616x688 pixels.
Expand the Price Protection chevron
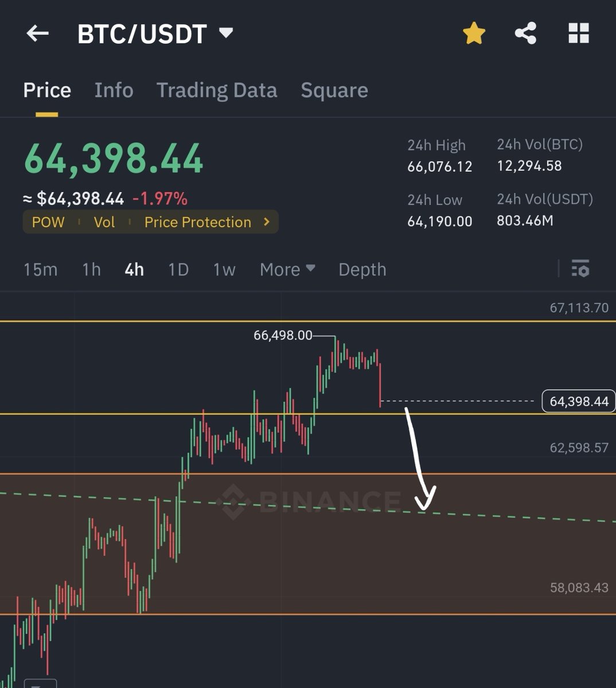[x=267, y=221]
